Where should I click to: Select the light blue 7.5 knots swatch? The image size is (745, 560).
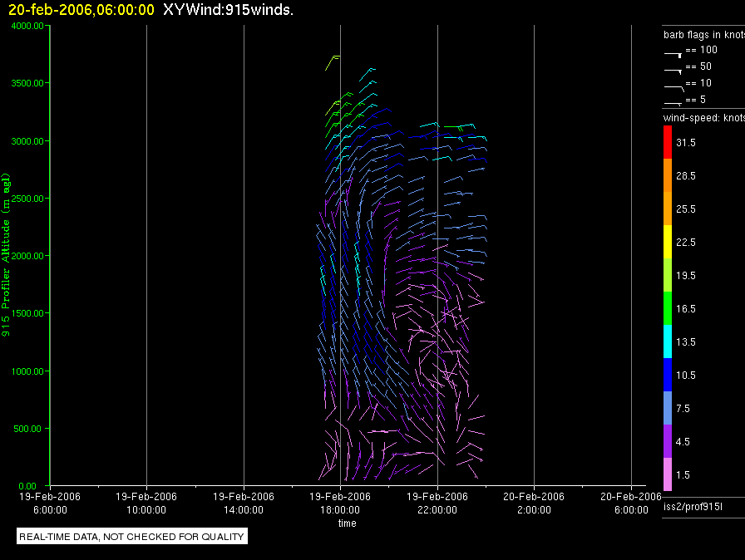pyautogui.click(x=668, y=408)
